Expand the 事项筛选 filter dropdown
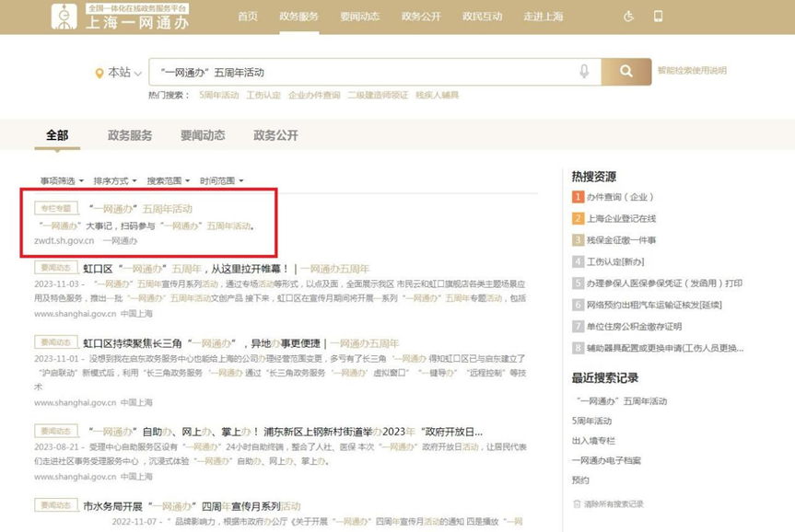795x532 pixels. point(62,181)
